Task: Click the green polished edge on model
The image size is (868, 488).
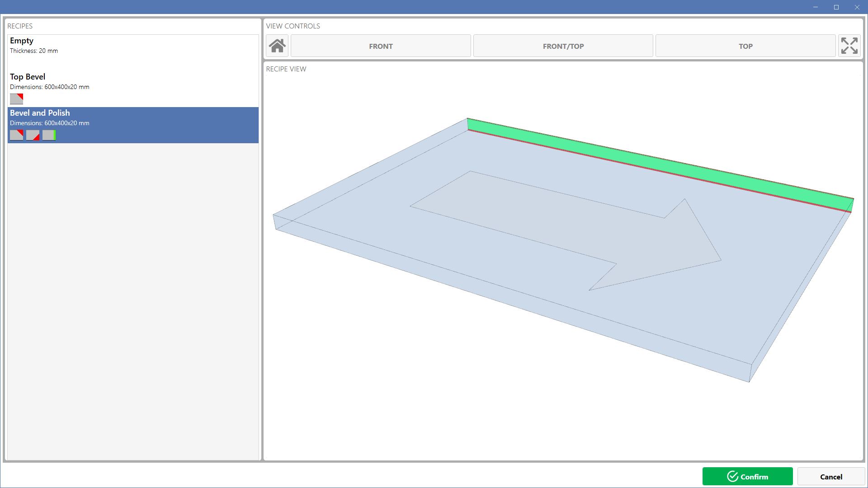Action: pos(660,165)
